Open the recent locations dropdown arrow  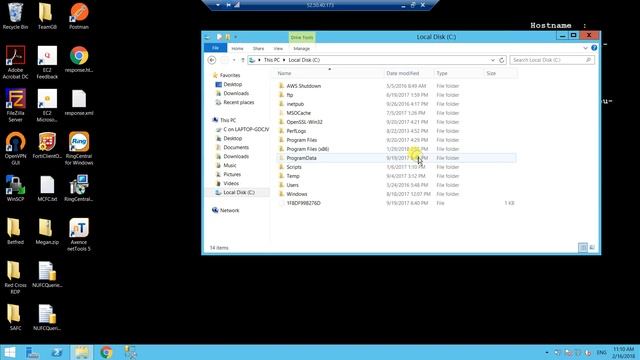234,60
